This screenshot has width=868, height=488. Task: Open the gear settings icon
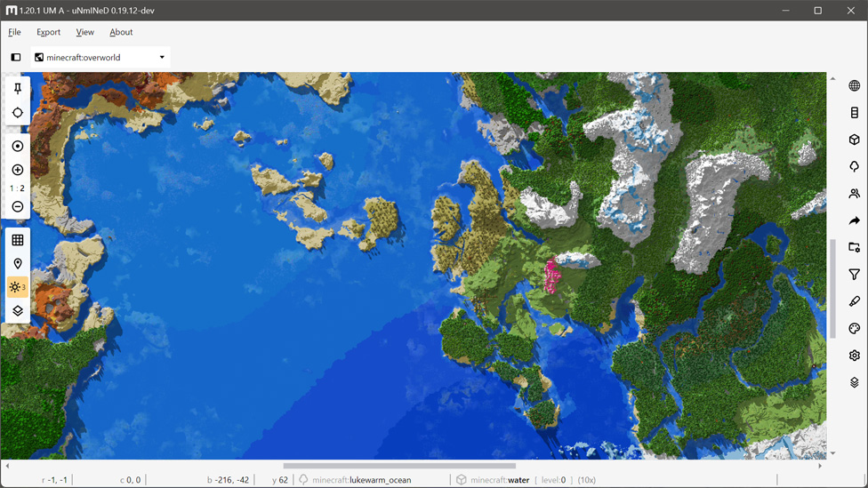pyautogui.click(x=854, y=356)
